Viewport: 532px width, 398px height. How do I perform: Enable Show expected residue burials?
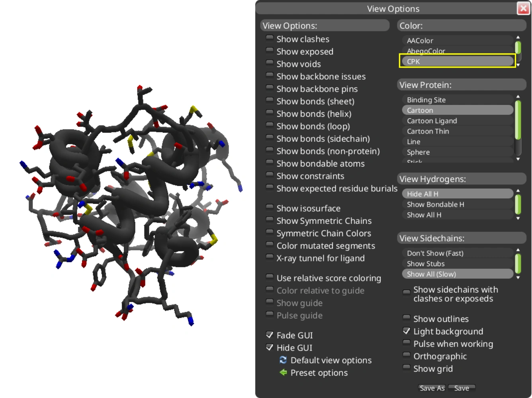click(270, 188)
